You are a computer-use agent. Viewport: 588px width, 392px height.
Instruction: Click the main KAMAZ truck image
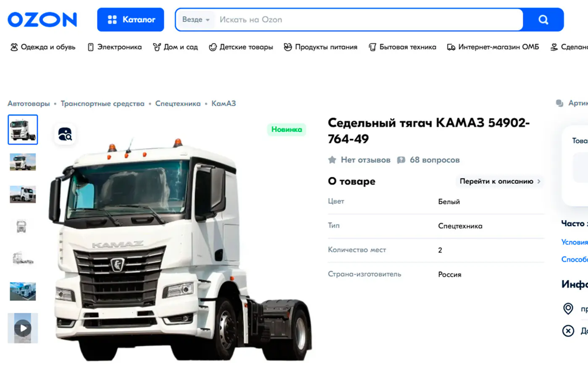[181, 250]
